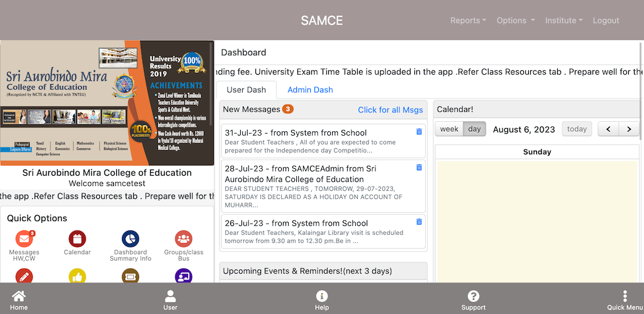This screenshot has width=644, height=314.
Task: Expand the Reports dropdown menu
Action: point(468,21)
